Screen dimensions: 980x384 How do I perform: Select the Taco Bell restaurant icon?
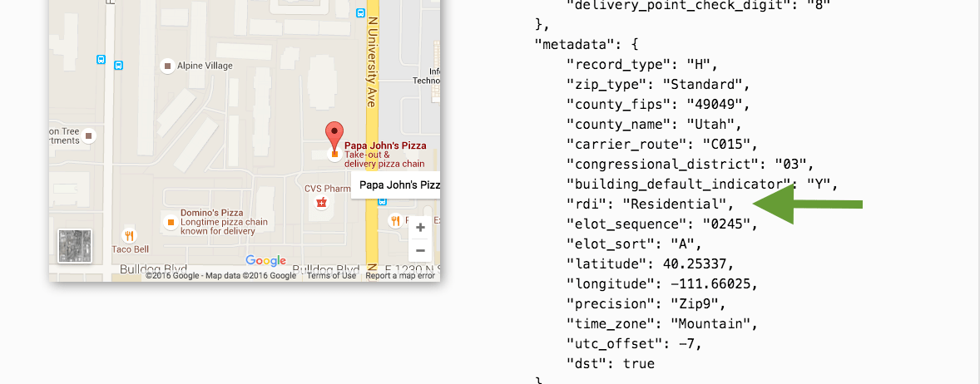tap(129, 235)
